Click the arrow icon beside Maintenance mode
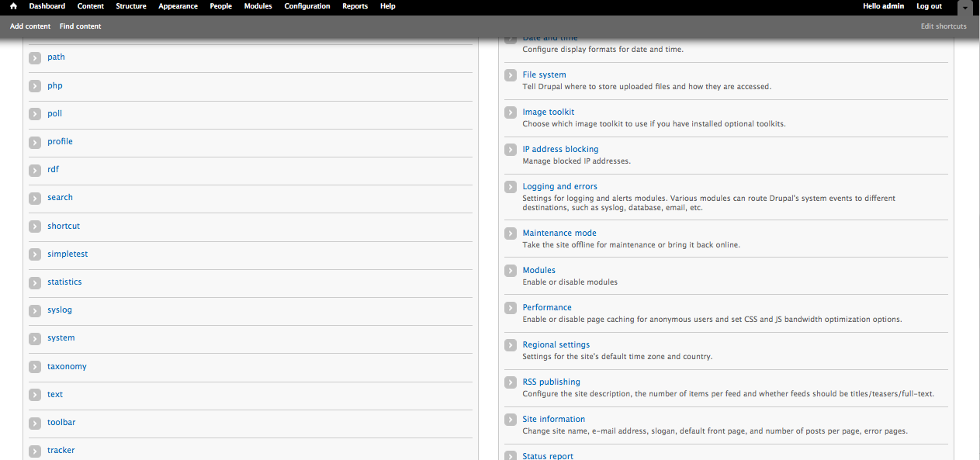Image resolution: width=980 pixels, height=460 pixels. click(511, 233)
